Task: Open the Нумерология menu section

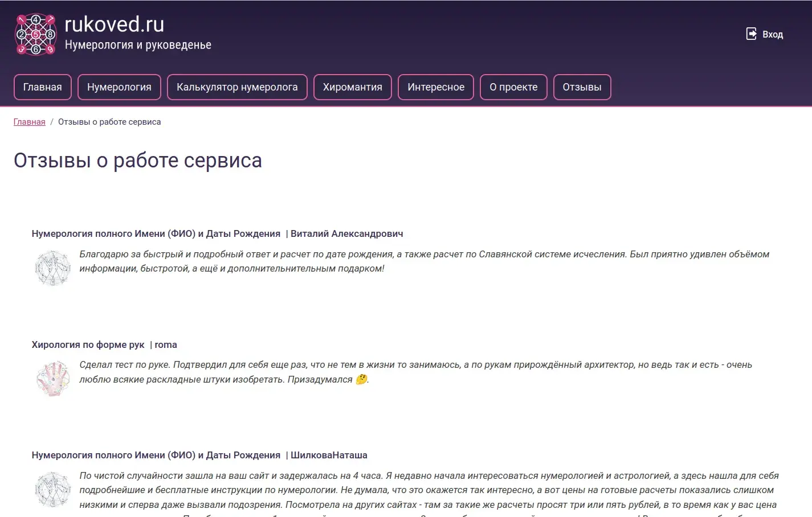Action: tap(119, 87)
